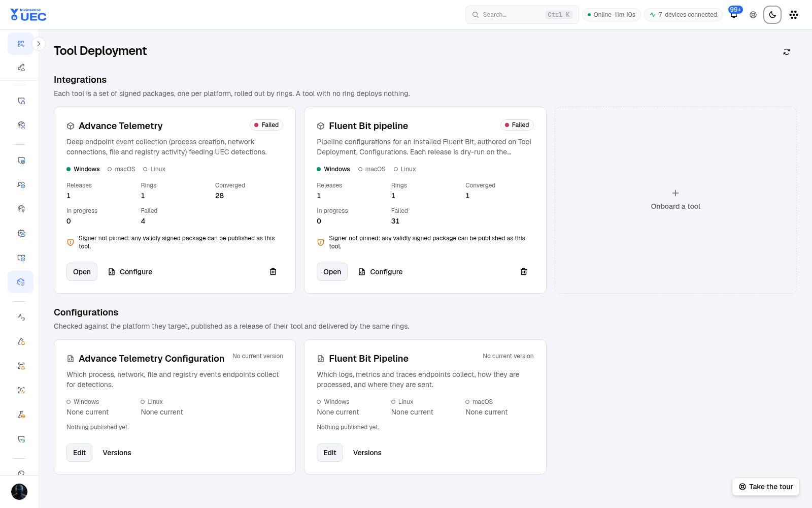Delete the Advance Telemetry tool
Screen dimensions: 812x508
(273, 272)
